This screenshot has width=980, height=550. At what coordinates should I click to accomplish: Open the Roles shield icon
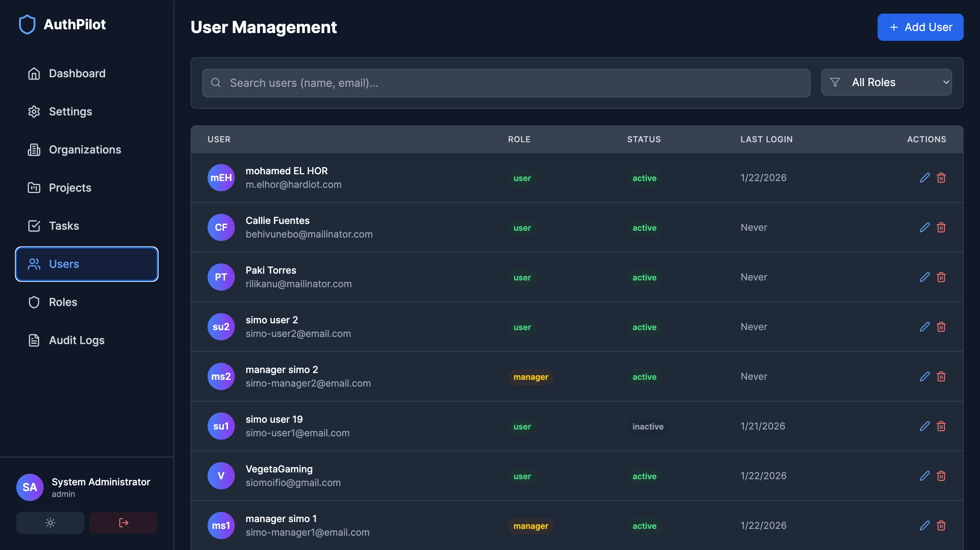[x=34, y=302]
